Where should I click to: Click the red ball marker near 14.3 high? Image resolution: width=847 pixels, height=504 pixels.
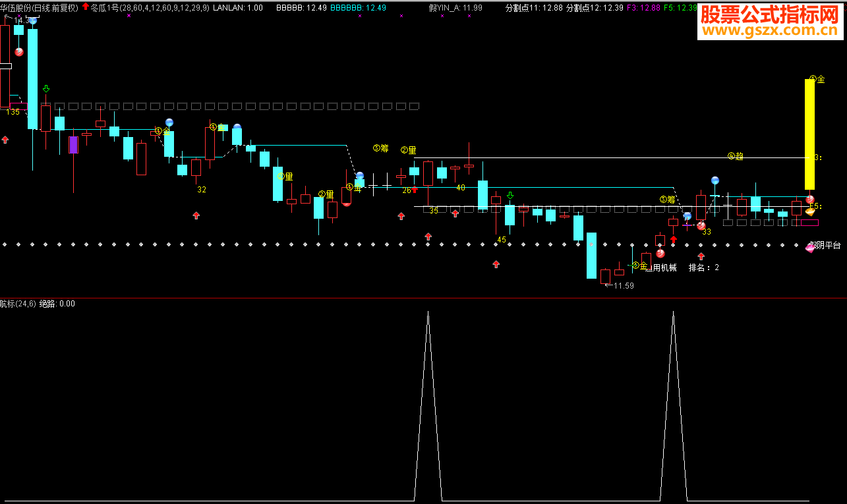pyautogui.click(x=19, y=51)
